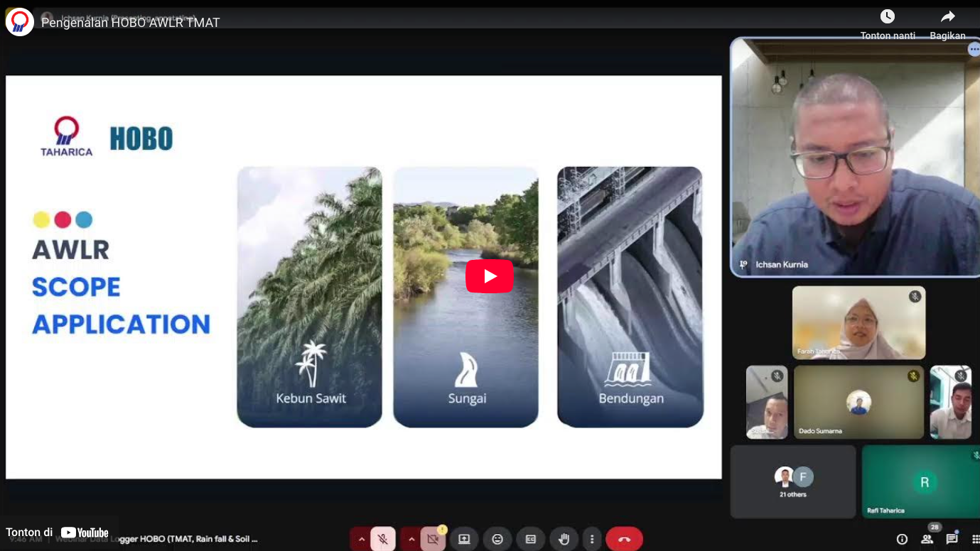Select Dado Sumarna participant tile
Image resolution: width=980 pixels, height=551 pixels.
[858, 402]
